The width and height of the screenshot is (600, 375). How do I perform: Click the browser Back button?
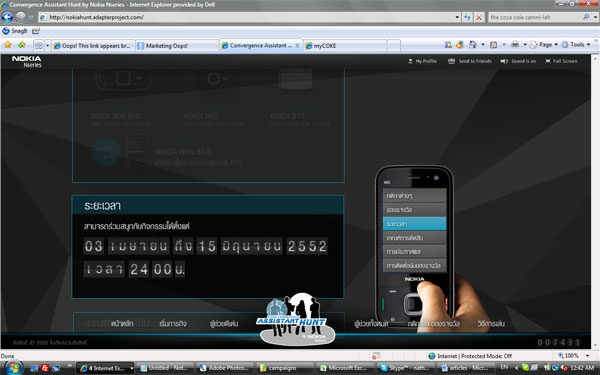pos(7,17)
